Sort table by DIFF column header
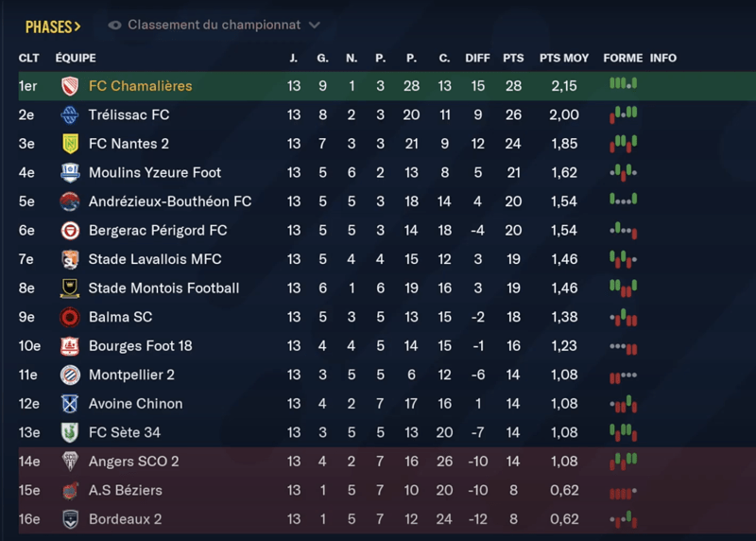 click(477, 58)
